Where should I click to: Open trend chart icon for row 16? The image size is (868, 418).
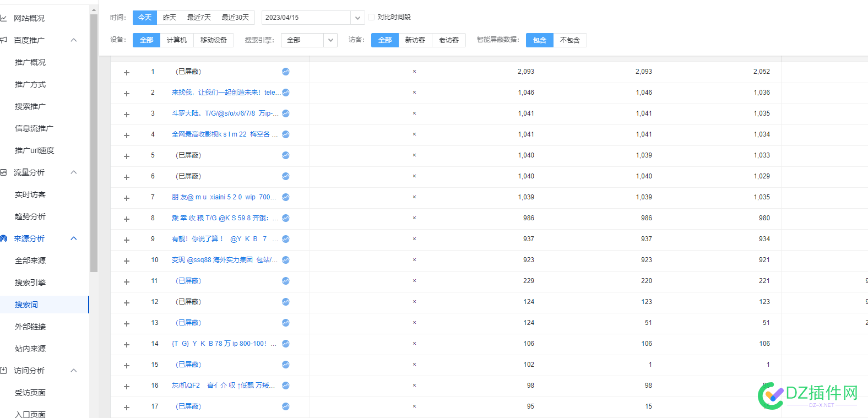coord(286,386)
